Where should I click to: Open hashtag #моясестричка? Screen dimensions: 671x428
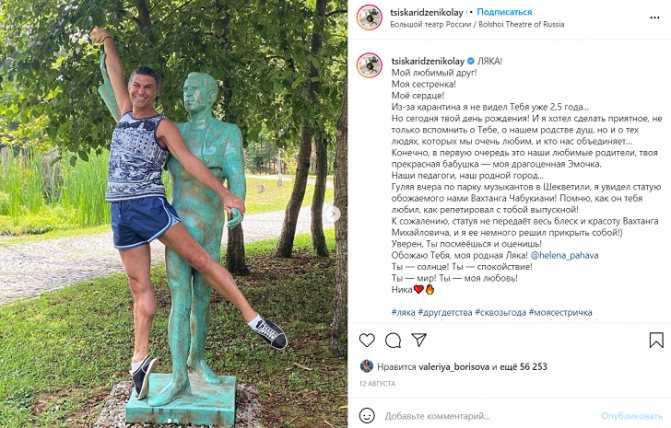[x=561, y=312]
